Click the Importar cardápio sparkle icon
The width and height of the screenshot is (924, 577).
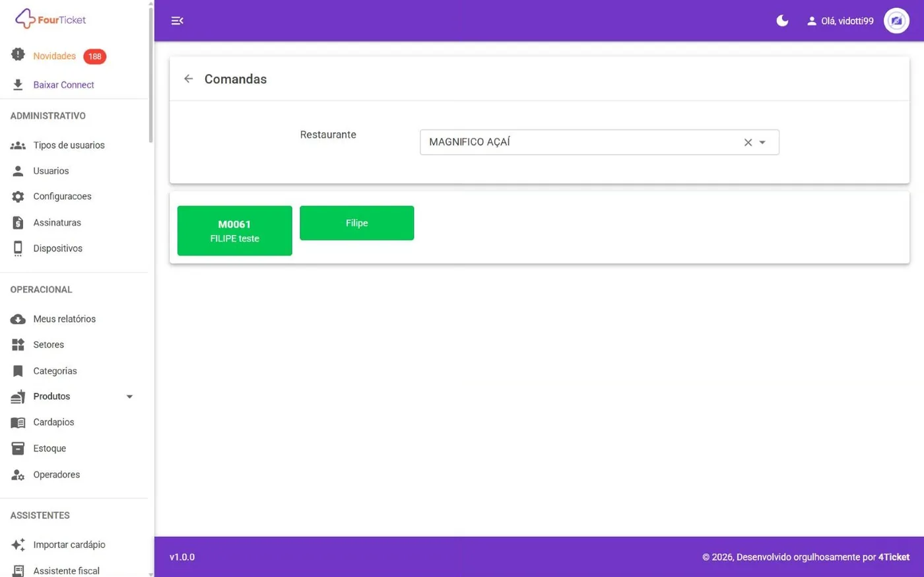tap(18, 545)
